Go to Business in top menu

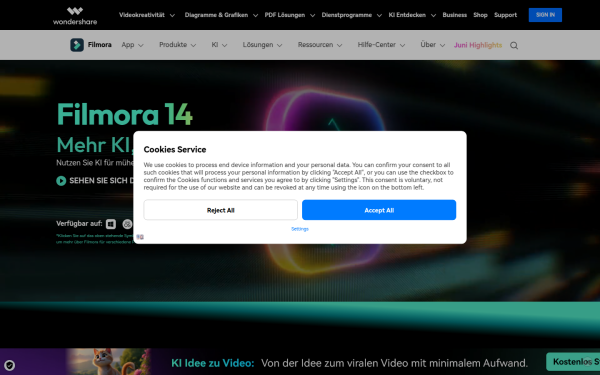click(455, 15)
